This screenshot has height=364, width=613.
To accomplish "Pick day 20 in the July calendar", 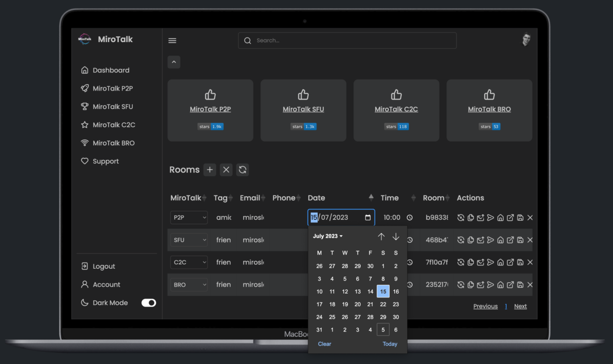I will point(358,304).
